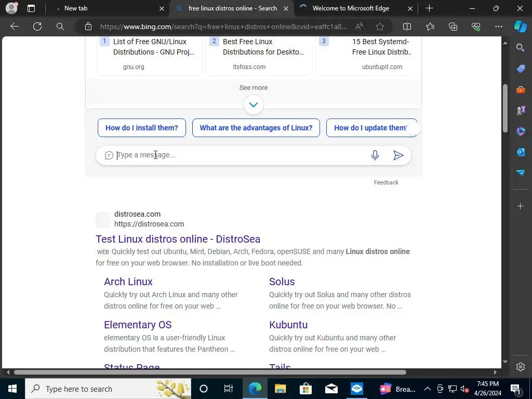532x399 pixels.
Task: Close the New tab tab
Action: 162,8
